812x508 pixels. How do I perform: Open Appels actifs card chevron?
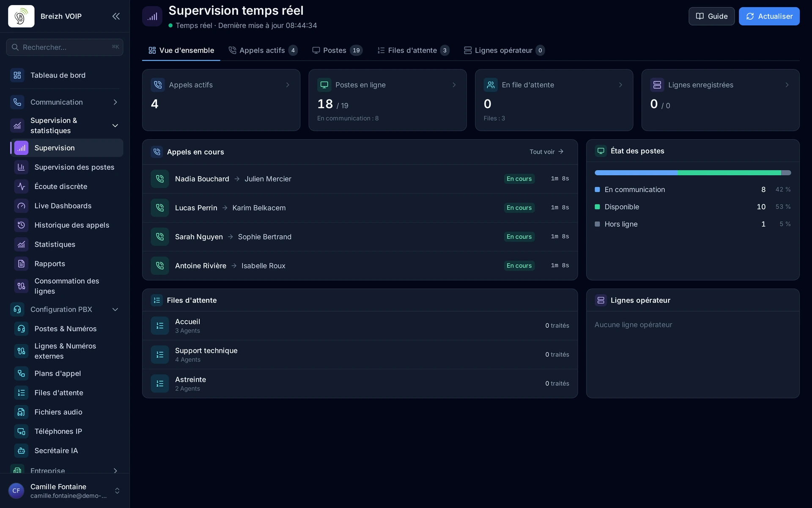point(288,85)
